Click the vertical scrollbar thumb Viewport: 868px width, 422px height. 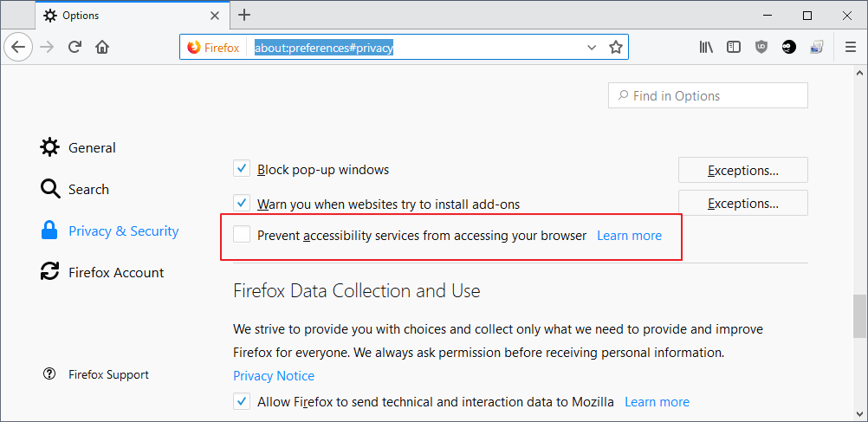click(x=859, y=315)
